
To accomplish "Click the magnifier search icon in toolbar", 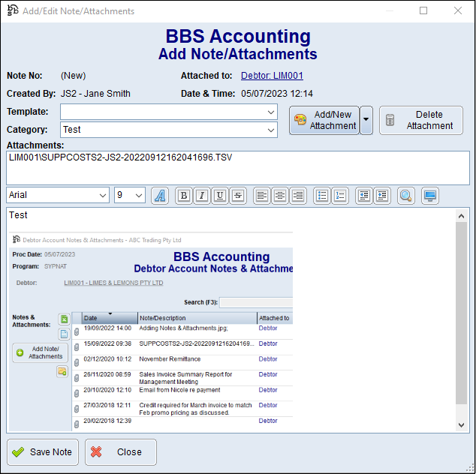I will coord(405,196).
